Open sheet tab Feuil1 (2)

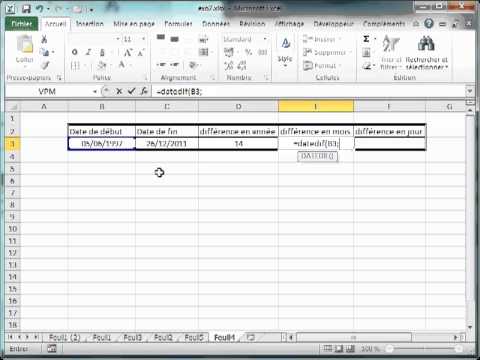65,337
